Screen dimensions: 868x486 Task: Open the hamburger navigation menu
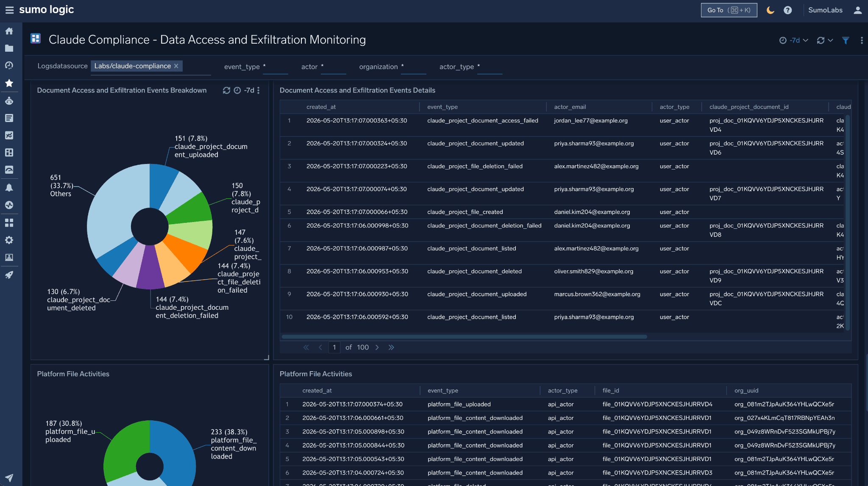pos(9,10)
